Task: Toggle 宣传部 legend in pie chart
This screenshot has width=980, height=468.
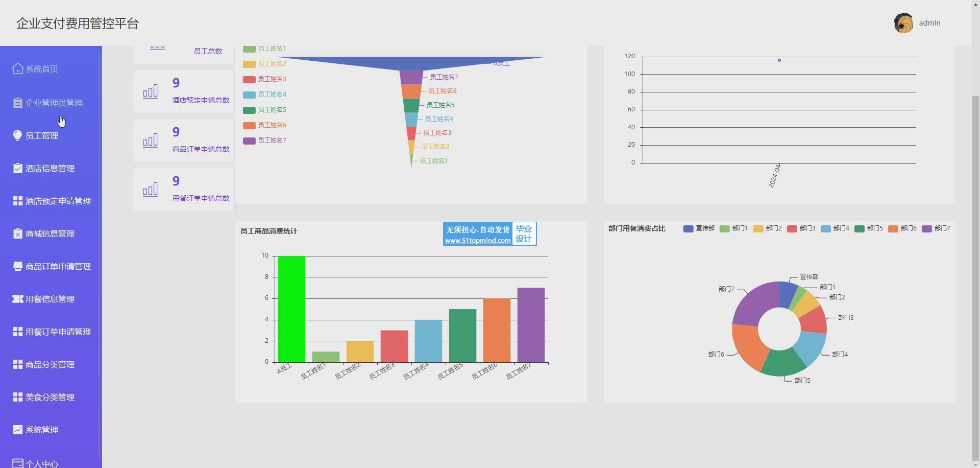Action: point(699,228)
